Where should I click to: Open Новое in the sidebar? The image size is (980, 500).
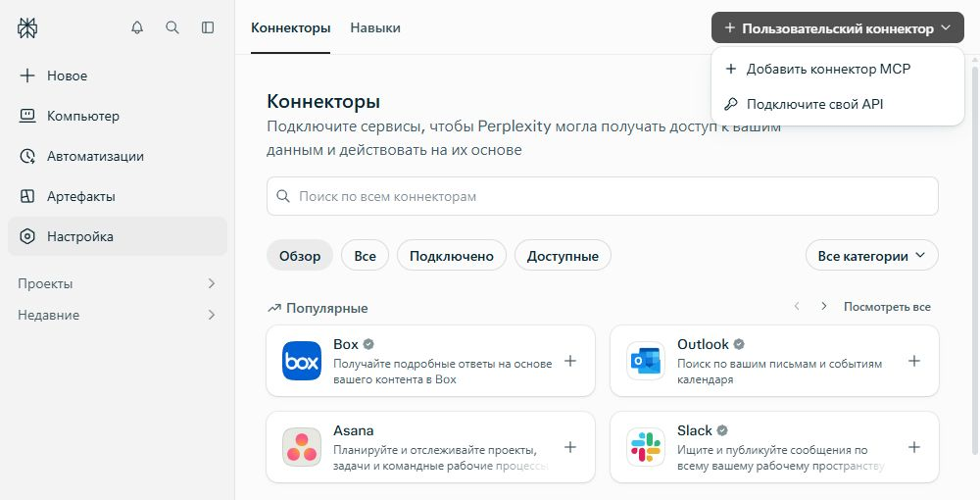tap(118, 75)
